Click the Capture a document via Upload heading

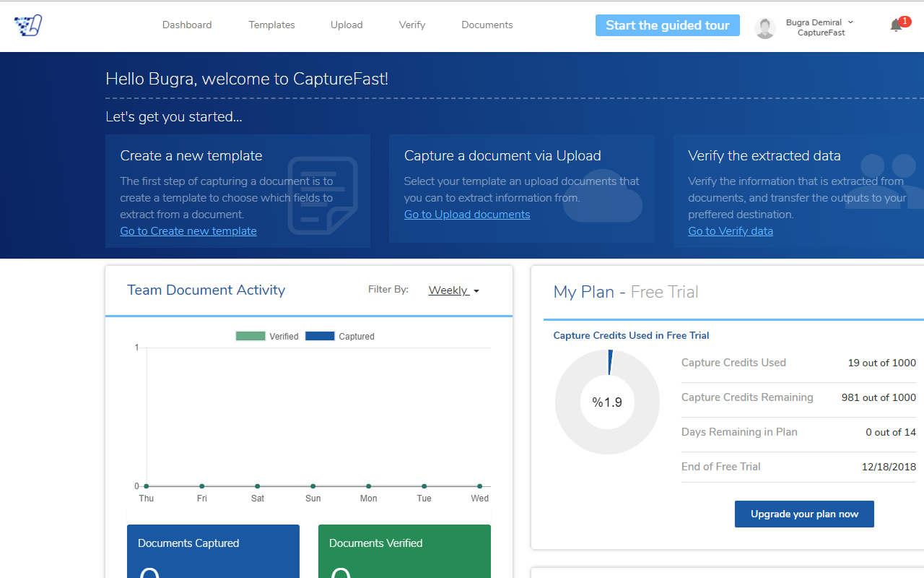[502, 155]
